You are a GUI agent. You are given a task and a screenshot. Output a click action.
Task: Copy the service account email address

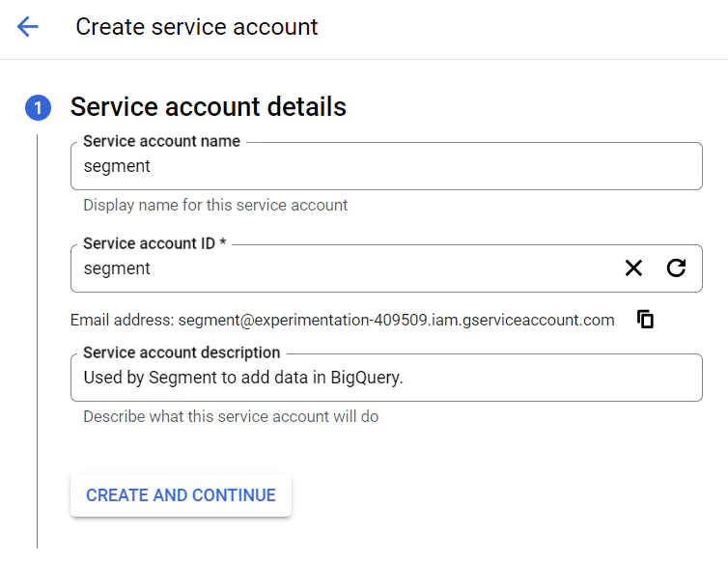coord(646,320)
